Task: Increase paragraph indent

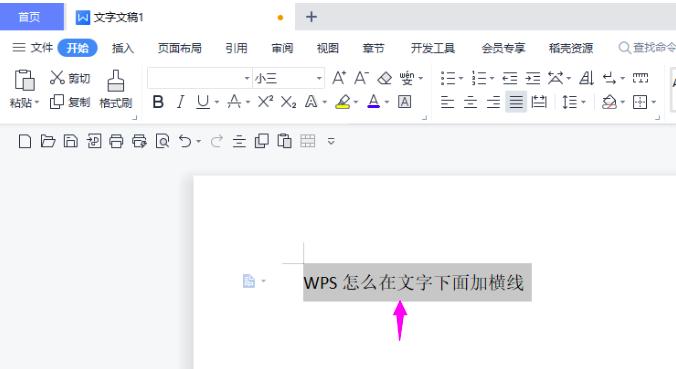Action: [533, 78]
